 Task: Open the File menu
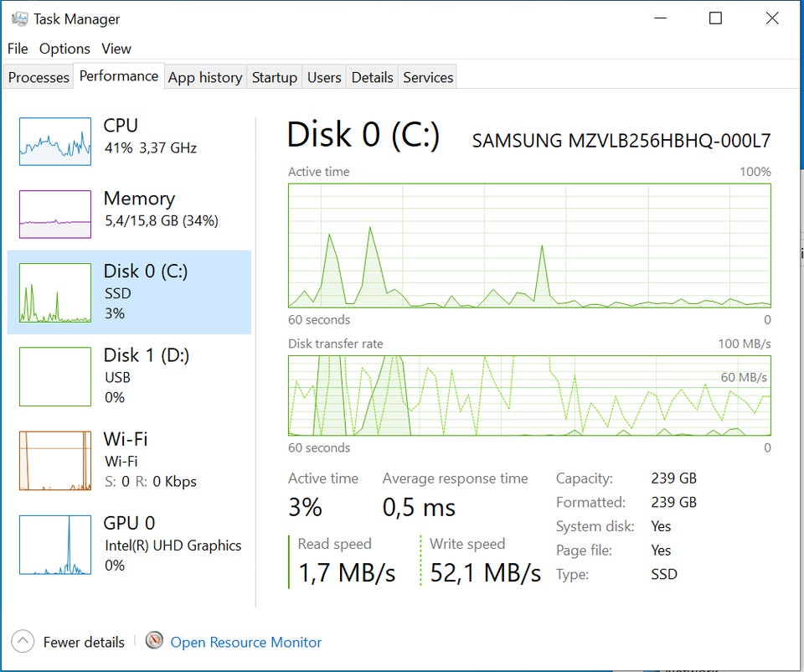point(18,49)
